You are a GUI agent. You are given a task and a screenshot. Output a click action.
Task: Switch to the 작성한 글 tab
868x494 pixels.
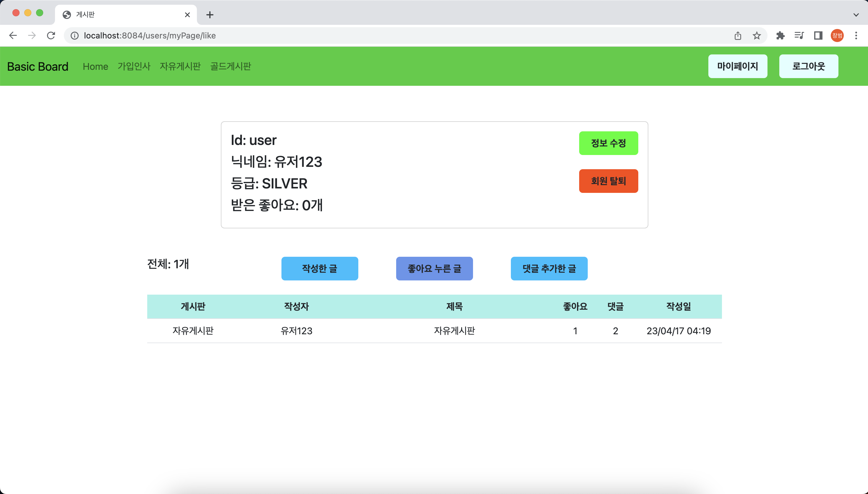[319, 269]
